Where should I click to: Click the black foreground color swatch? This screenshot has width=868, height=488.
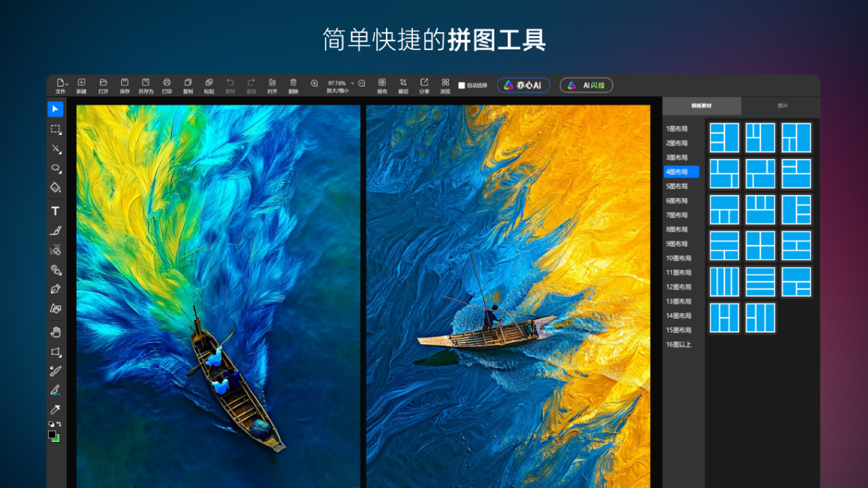(x=52, y=434)
